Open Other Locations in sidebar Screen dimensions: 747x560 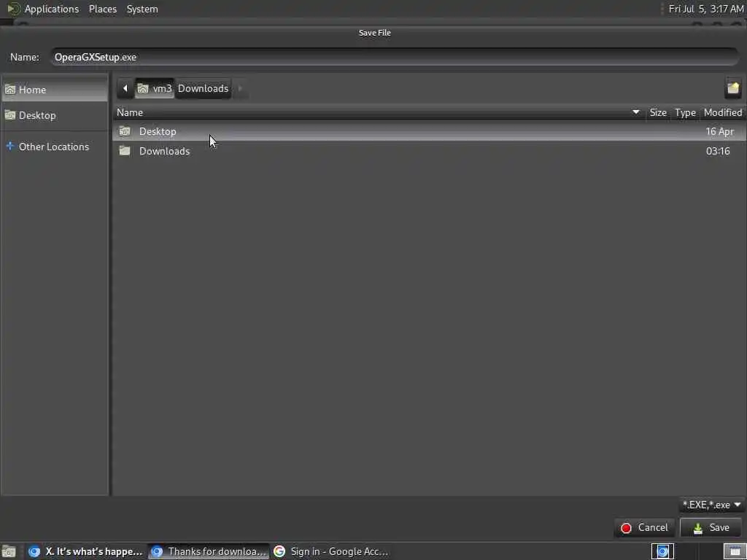point(55,147)
